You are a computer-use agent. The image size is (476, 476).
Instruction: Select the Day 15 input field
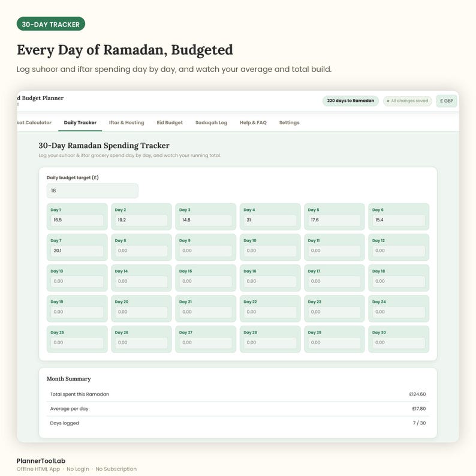(206, 281)
